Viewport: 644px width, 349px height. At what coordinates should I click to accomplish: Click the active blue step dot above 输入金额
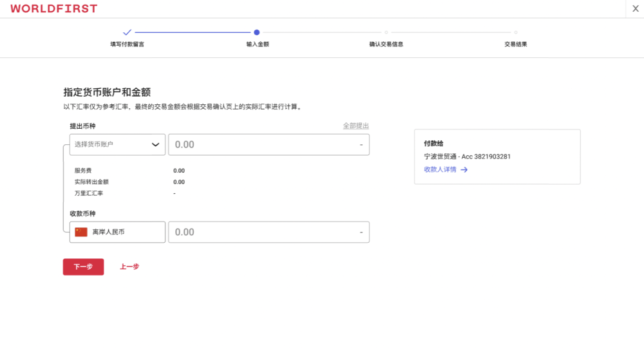tap(256, 32)
